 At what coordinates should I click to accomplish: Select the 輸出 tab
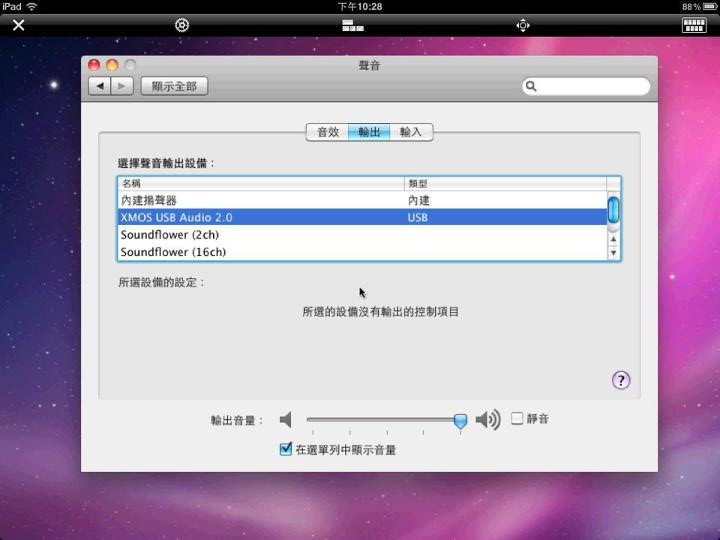coord(369,132)
